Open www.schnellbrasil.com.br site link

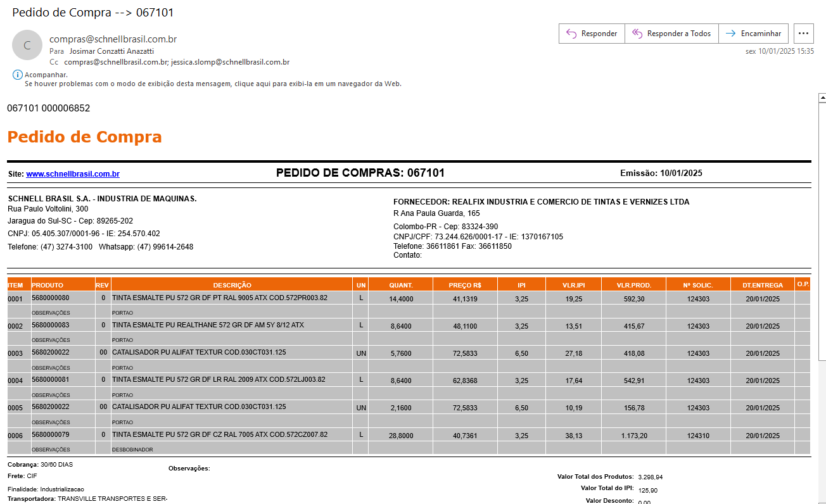[x=73, y=174]
